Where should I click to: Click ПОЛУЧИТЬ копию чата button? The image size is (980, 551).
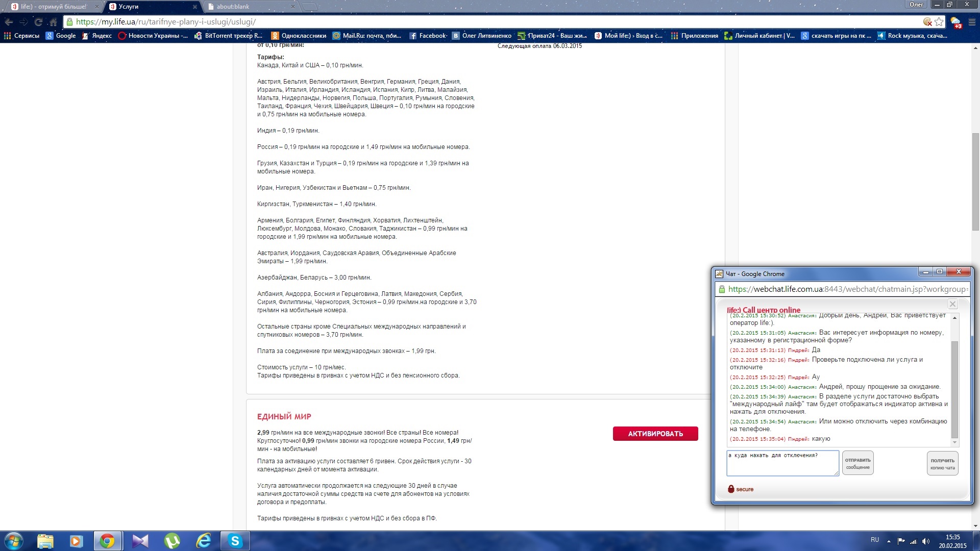coord(942,463)
